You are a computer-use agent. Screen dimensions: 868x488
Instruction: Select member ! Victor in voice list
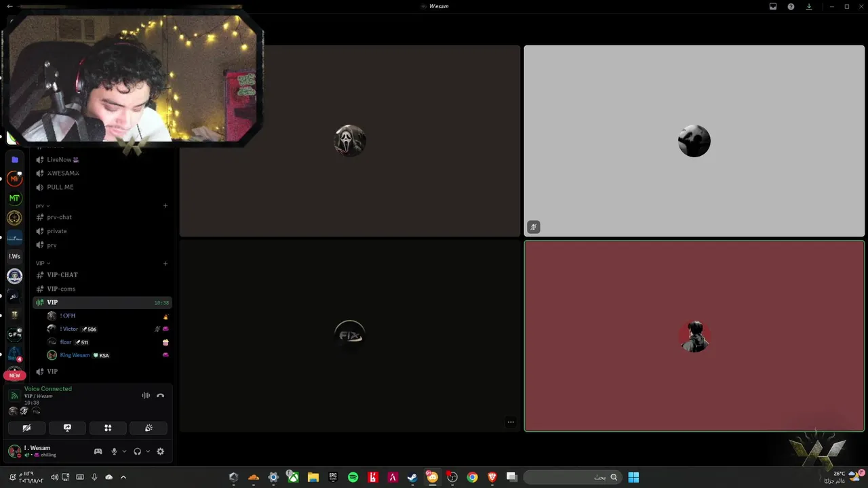[107, 329]
